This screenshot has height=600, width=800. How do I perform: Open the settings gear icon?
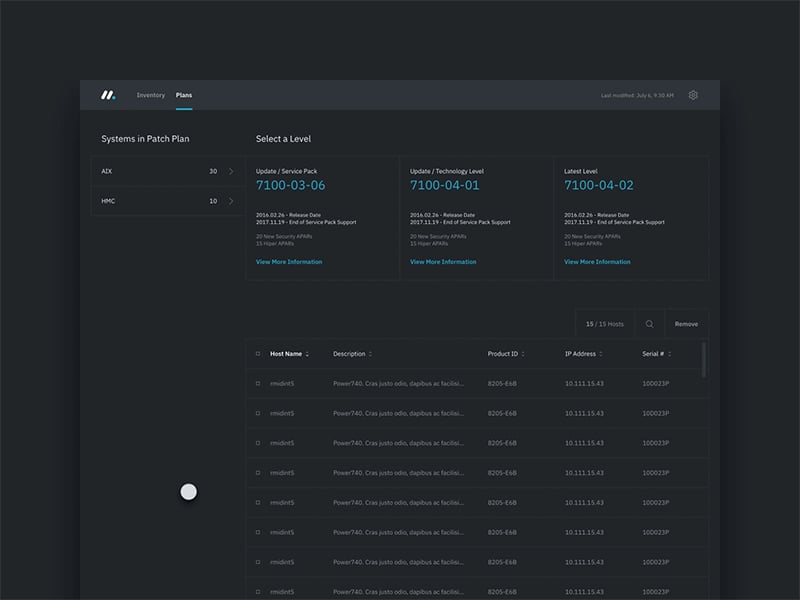[x=693, y=95]
